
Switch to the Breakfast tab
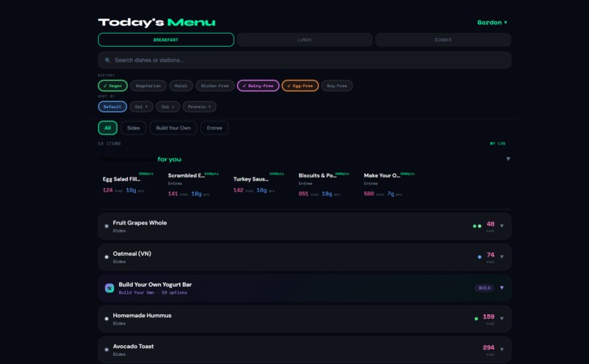point(166,39)
